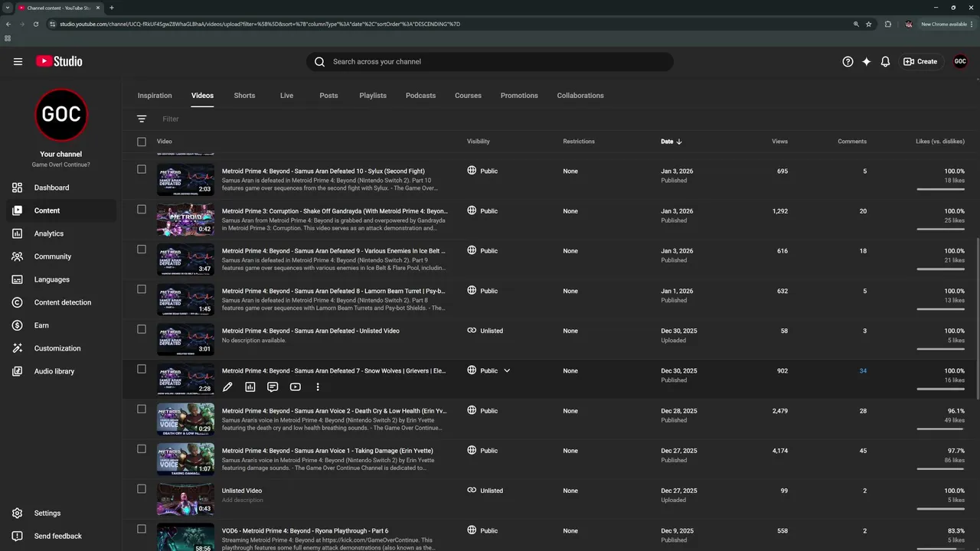
Task: Toggle the select-all videos header checkbox
Action: [x=142, y=142]
